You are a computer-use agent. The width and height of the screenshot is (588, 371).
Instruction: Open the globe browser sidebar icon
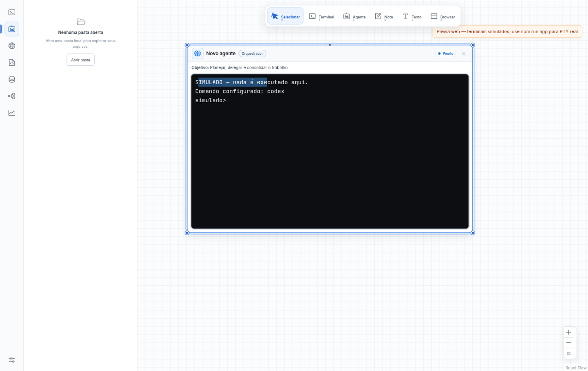[12, 46]
